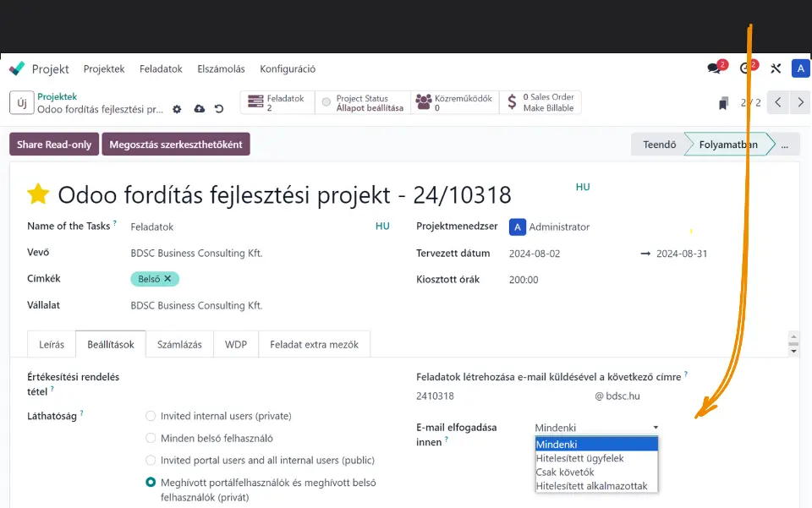Open the E-mail elfogadása Mindenki dropdown
This screenshot has width=812, height=508.
[x=596, y=428]
